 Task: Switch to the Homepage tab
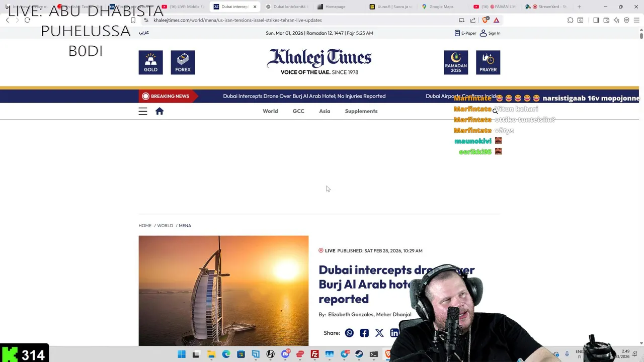[335, 7]
